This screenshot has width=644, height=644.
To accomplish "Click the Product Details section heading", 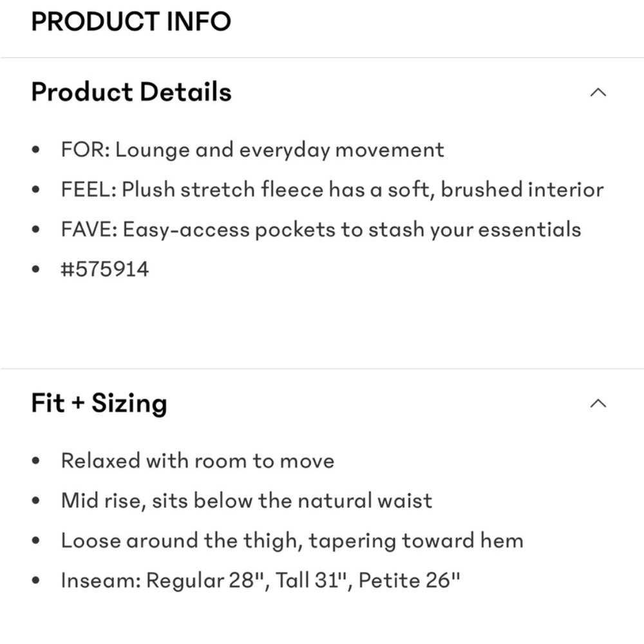I will (131, 91).
